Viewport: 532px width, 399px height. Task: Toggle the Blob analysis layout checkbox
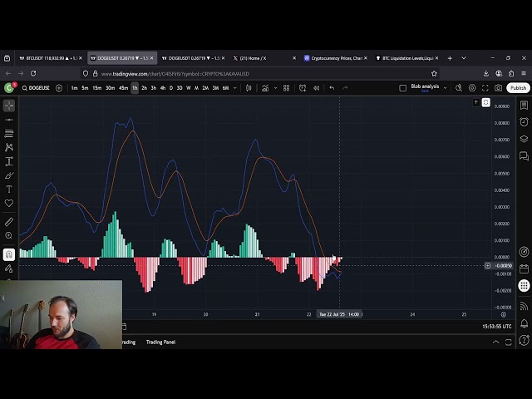[403, 87]
